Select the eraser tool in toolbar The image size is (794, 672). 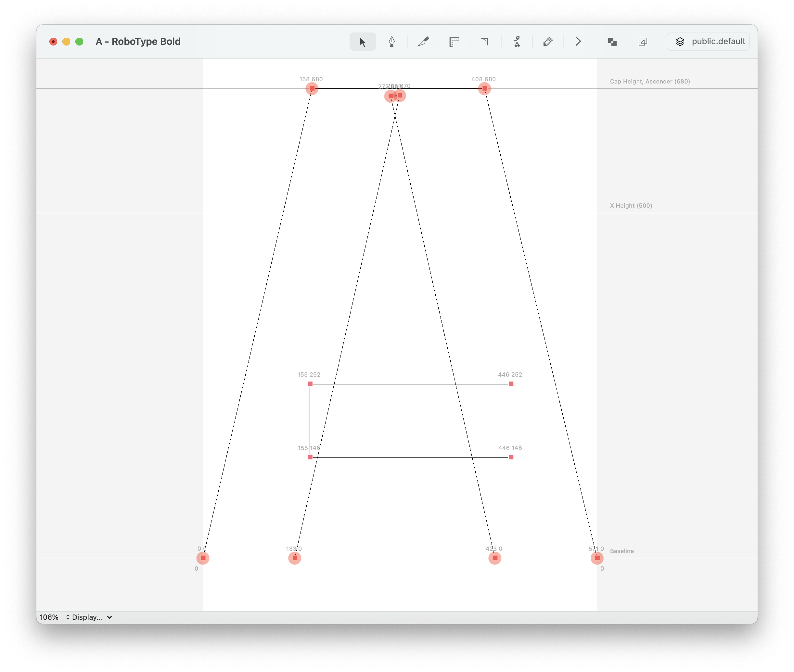pos(548,42)
